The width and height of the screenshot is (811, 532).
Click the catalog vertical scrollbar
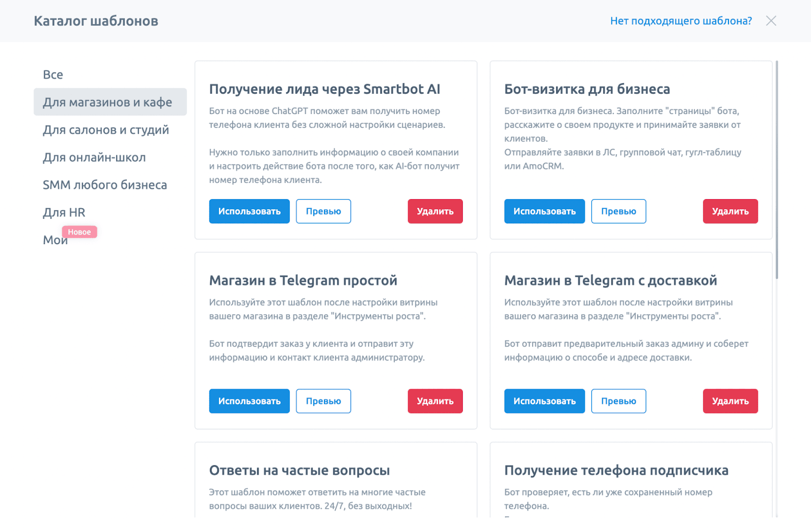(x=777, y=170)
